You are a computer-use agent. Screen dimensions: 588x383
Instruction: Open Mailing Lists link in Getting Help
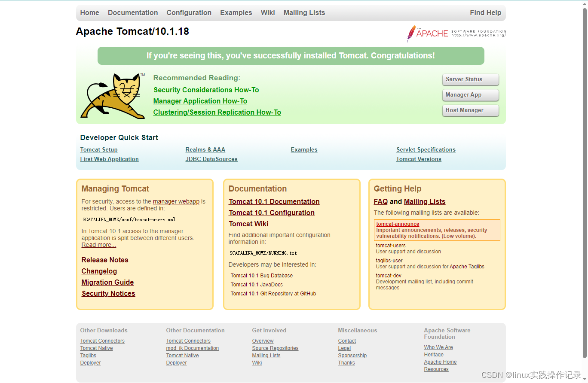point(425,201)
